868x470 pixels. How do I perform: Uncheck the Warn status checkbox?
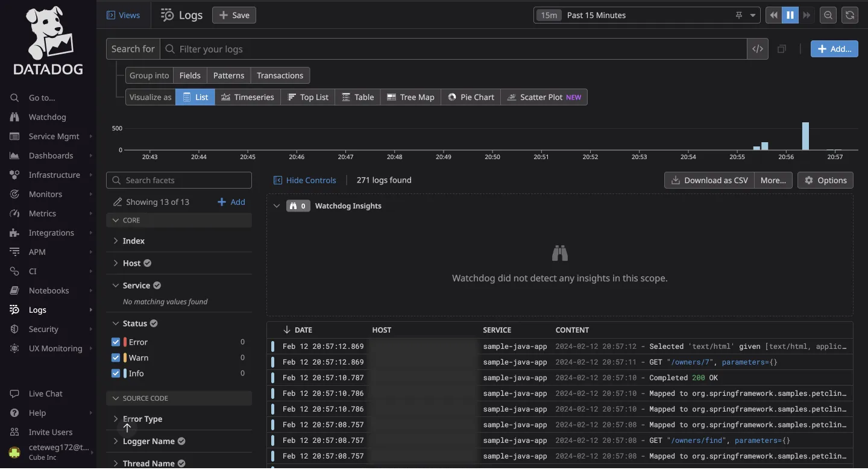pos(116,357)
